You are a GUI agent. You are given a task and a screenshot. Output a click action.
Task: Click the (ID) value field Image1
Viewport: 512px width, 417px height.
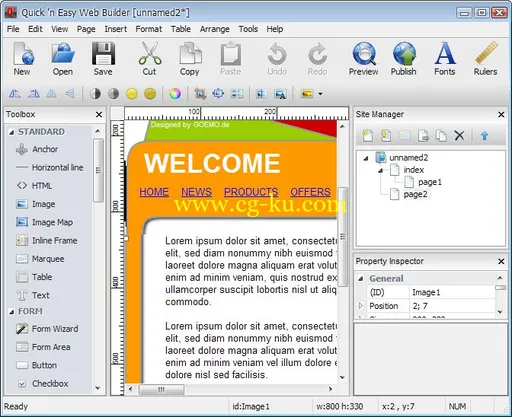click(x=452, y=292)
